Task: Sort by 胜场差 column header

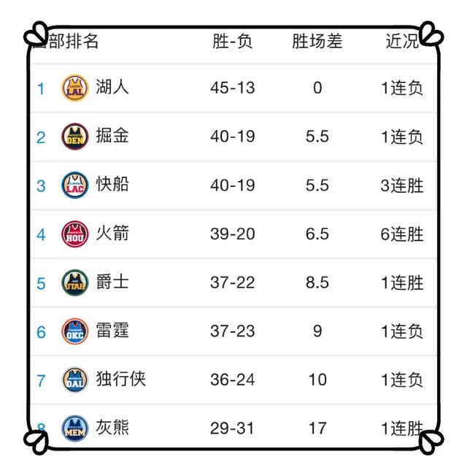Action: pos(317,41)
